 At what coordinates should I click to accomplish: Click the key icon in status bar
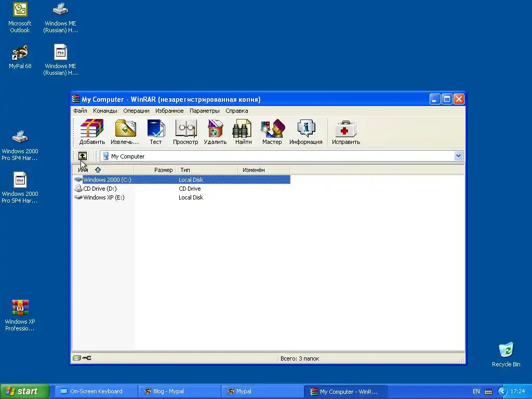[x=87, y=358]
